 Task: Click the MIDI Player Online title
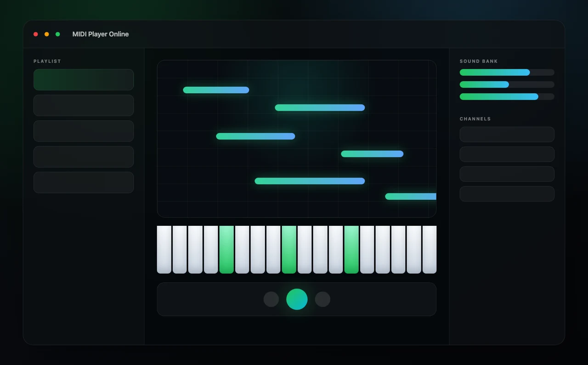pos(101,34)
